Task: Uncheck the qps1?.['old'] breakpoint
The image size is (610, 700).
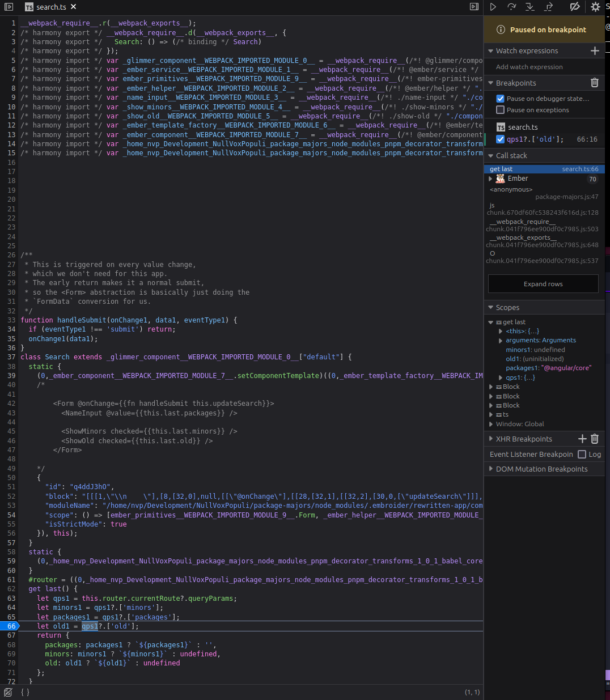Action: point(499,139)
